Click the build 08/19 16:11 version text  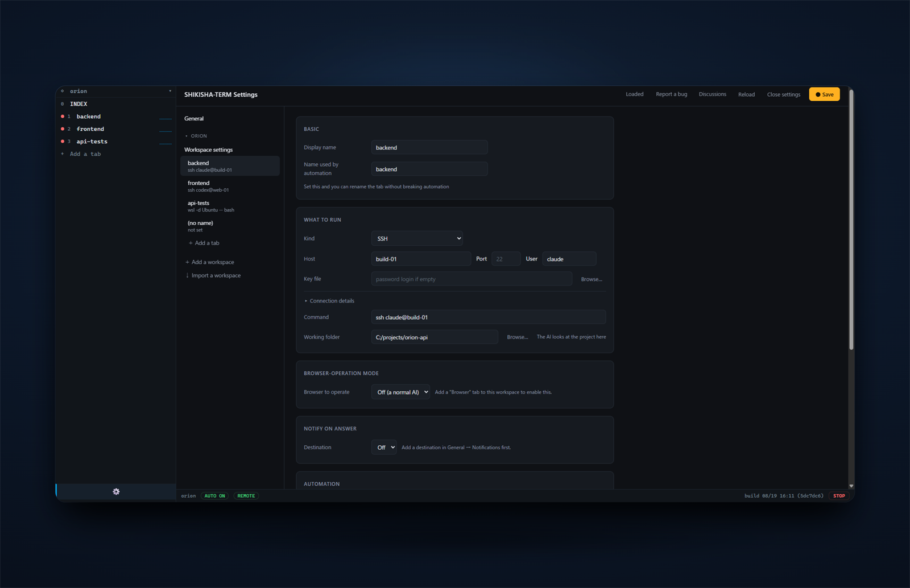784,496
